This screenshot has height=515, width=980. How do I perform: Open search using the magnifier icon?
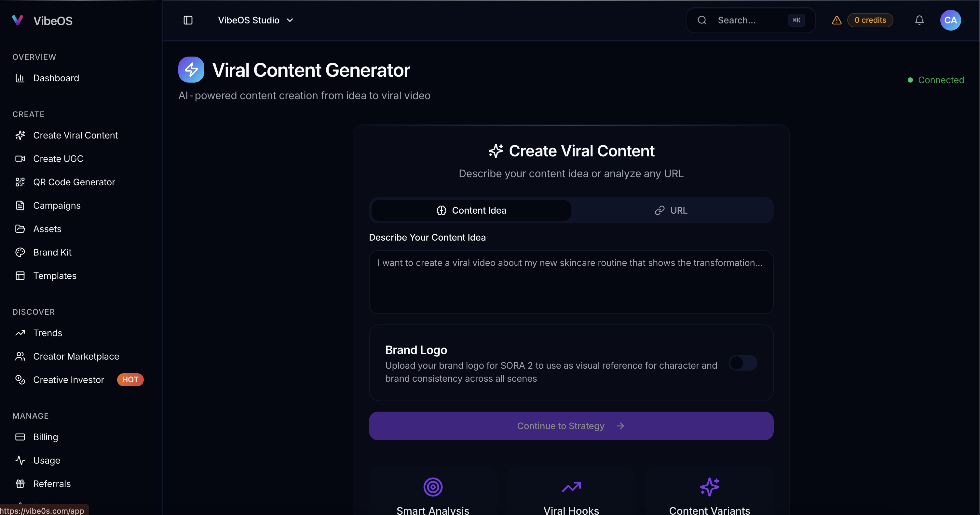click(702, 20)
